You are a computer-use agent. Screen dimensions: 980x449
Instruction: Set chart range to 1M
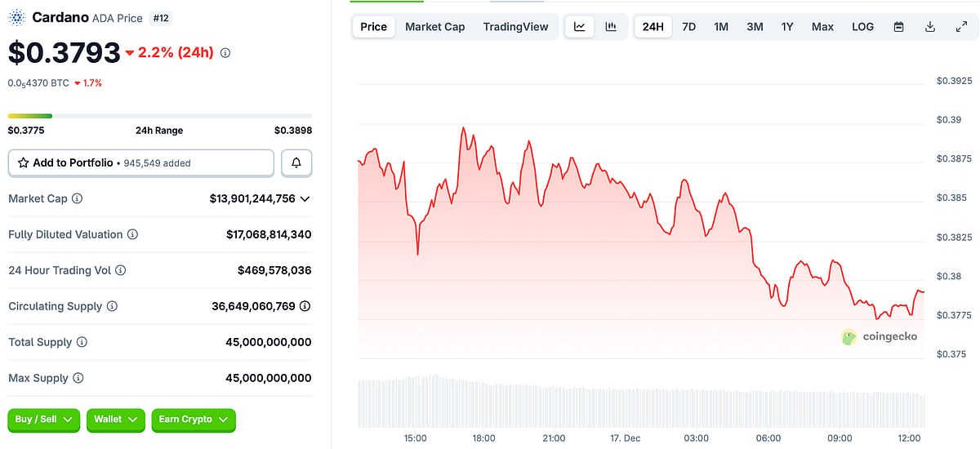(x=721, y=27)
